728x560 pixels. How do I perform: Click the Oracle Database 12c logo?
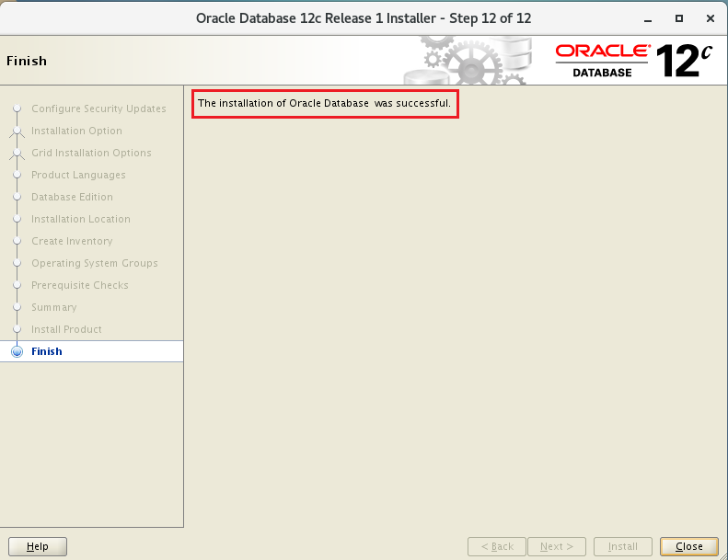634,61
